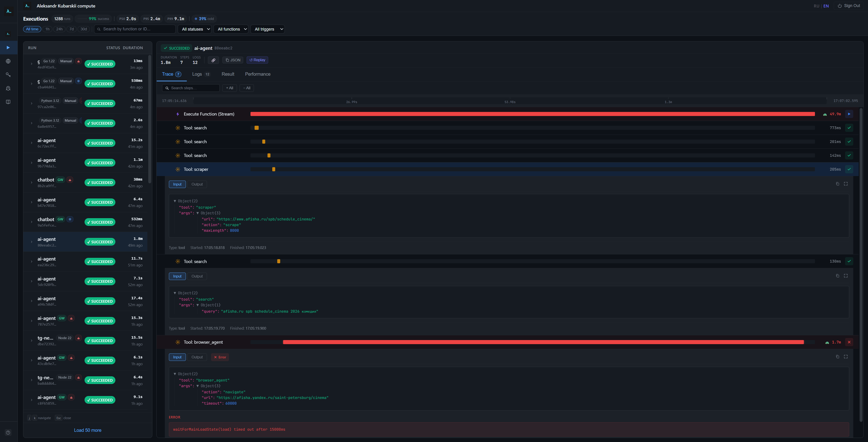This screenshot has height=442, width=868.
Task: Copy the scraper tool input JSON
Action: pos(837,184)
